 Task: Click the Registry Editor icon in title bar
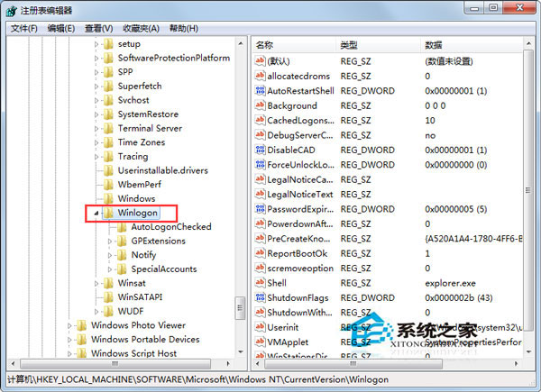coord(11,9)
